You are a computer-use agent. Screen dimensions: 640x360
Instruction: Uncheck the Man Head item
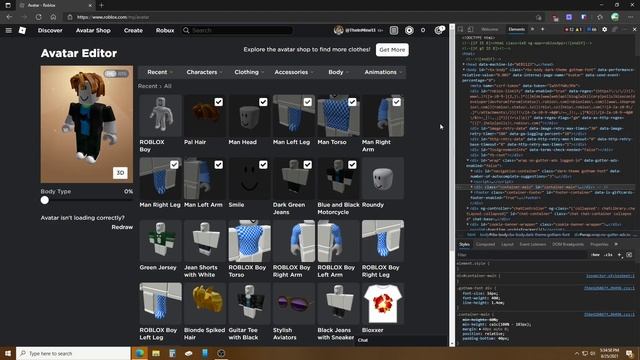pos(263,102)
